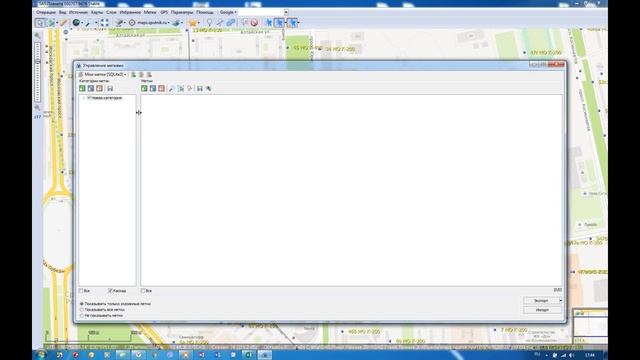The width and height of the screenshot is (640, 360).
Task: Open the favorites star icon in the main toolbar
Action: coord(193,23)
